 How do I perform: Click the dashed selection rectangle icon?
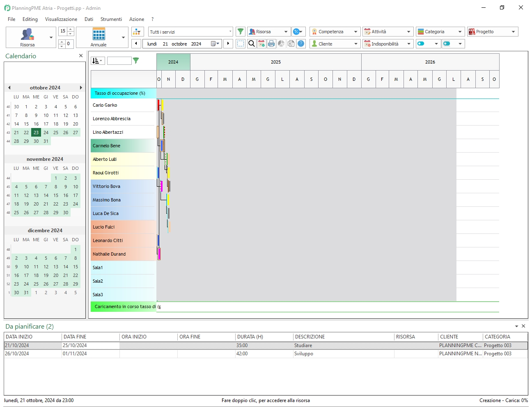point(241,43)
